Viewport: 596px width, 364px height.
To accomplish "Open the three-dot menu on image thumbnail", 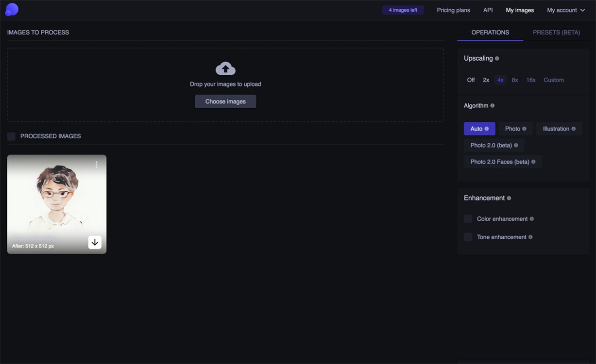I will point(97,165).
